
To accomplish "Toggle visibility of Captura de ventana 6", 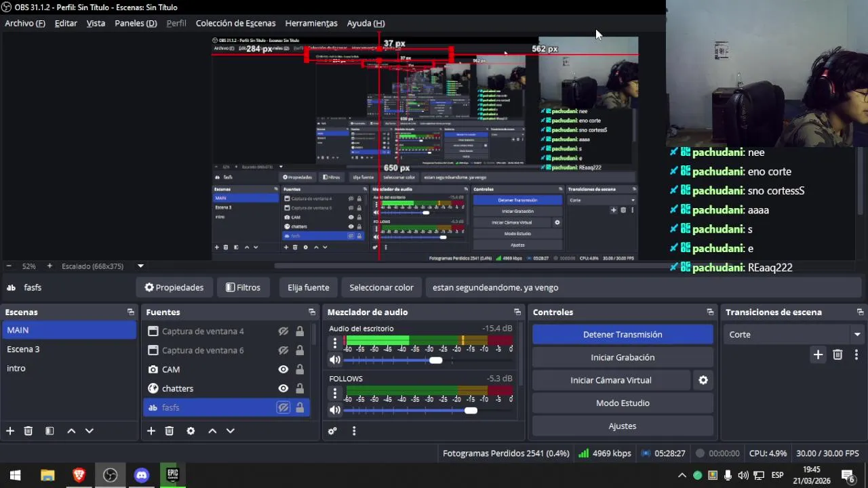I will point(283,350).
